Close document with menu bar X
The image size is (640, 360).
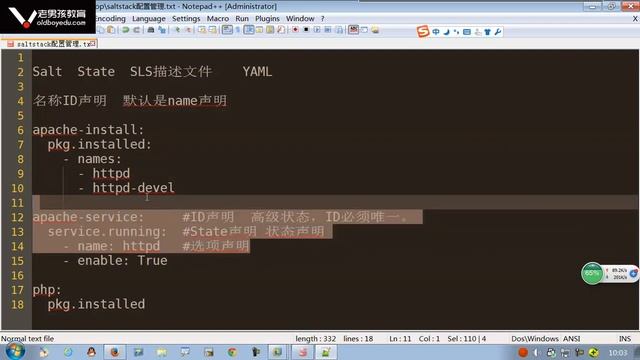pyautogui.click(x=635, y=19)
